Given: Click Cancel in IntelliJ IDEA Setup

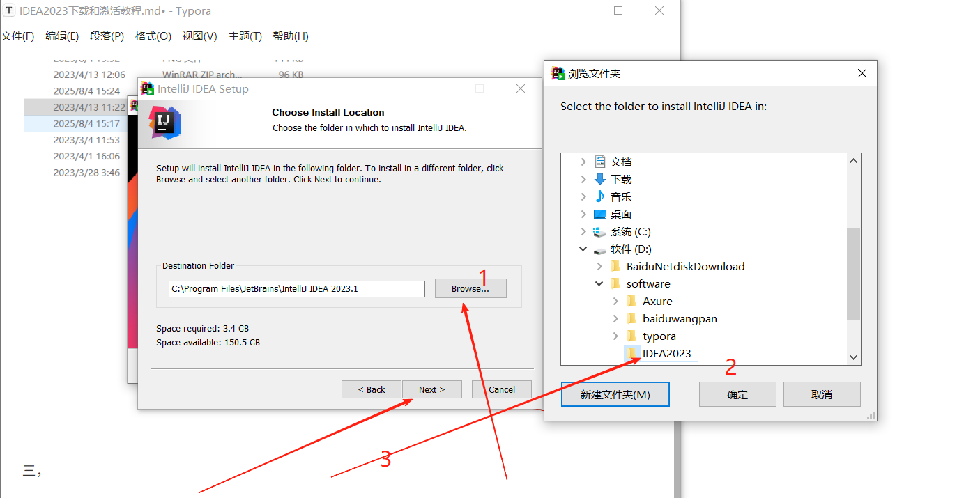Looking at the screenshot, I should pos(501,389).
